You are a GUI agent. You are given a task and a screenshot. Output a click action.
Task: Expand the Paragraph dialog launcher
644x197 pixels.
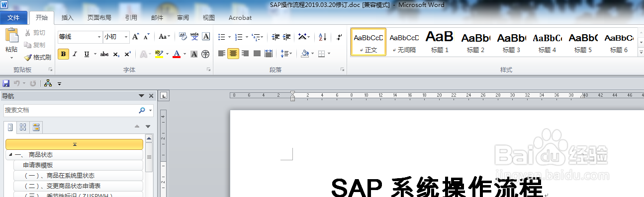tap(343, 70)
